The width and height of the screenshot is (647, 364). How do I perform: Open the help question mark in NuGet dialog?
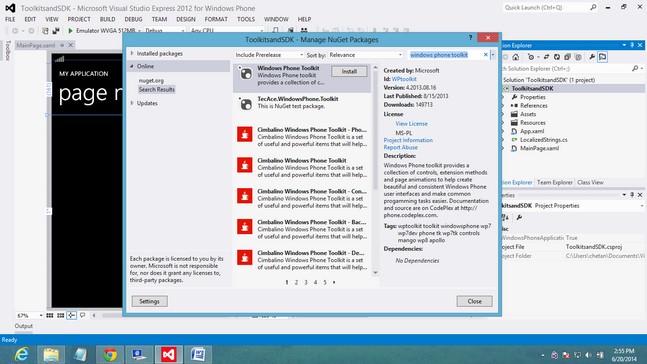point(470,38)
